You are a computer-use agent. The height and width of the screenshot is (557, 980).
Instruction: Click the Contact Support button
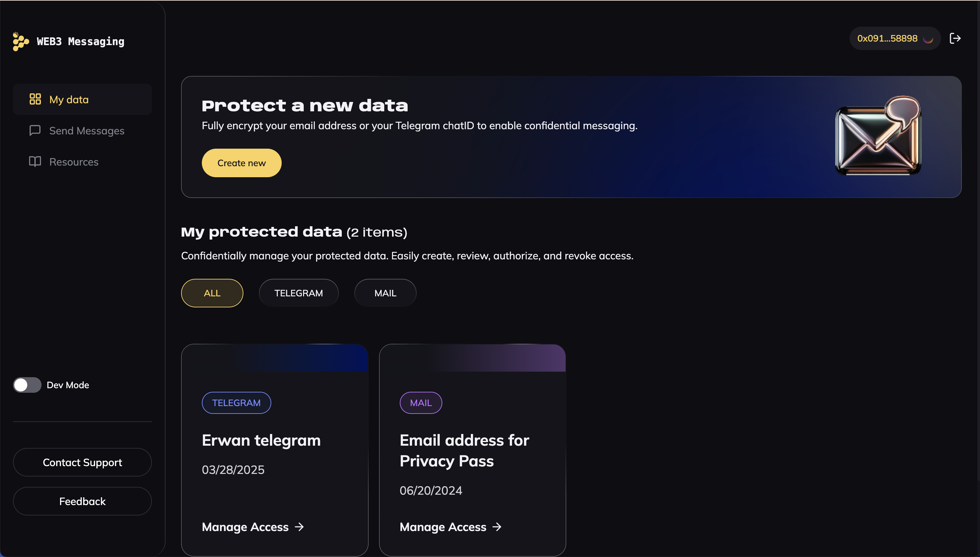click(x=82, y=463)
